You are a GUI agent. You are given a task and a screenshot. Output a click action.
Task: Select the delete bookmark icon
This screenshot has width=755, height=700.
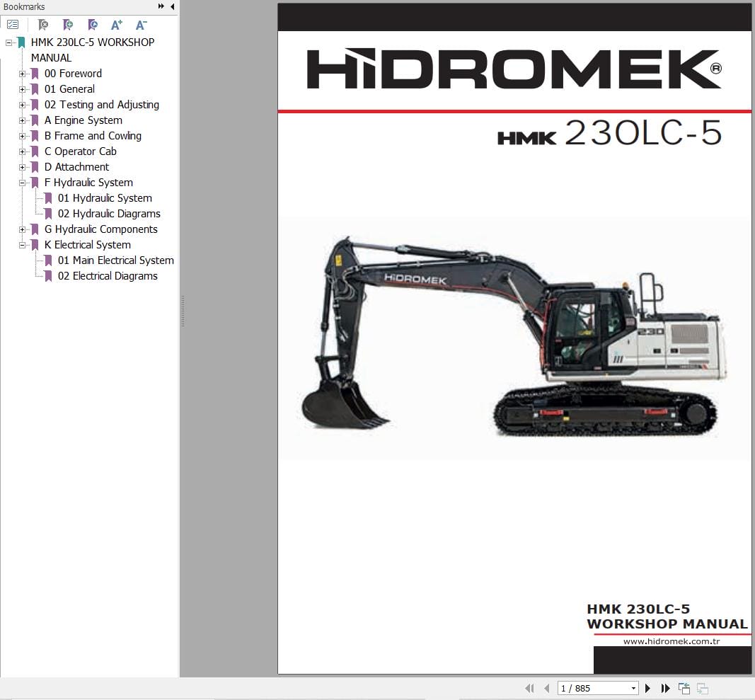point(43,24)
